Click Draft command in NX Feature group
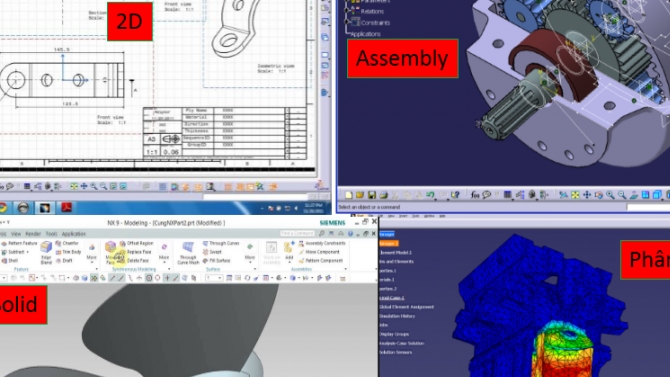The height and width of the screenshot is (377, 670). click(65, 260)
